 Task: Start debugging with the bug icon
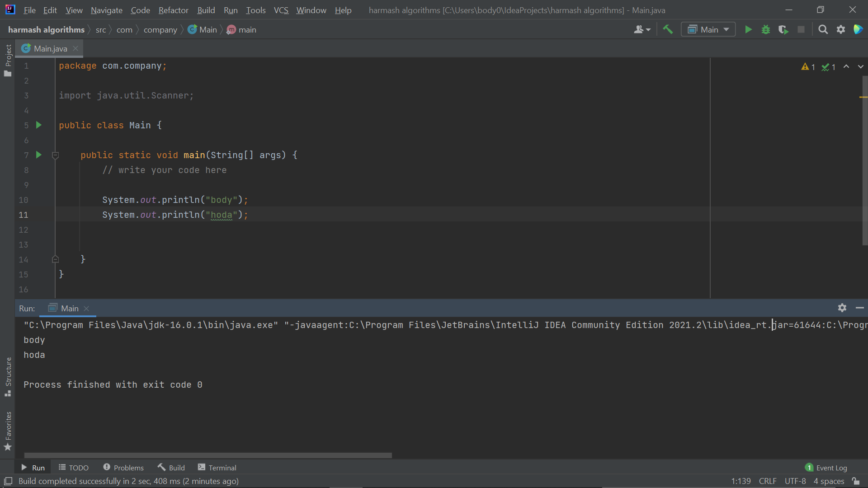coord(766,29)
